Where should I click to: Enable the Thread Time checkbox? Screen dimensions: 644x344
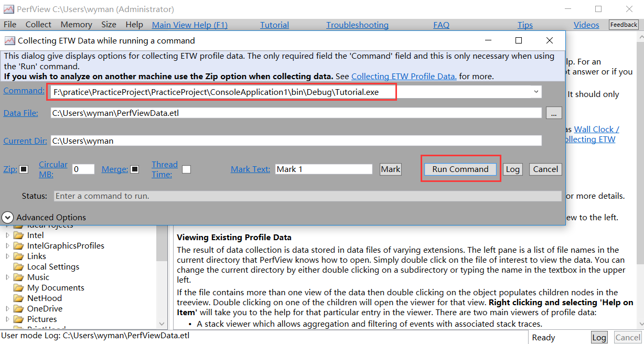point(186,169)
